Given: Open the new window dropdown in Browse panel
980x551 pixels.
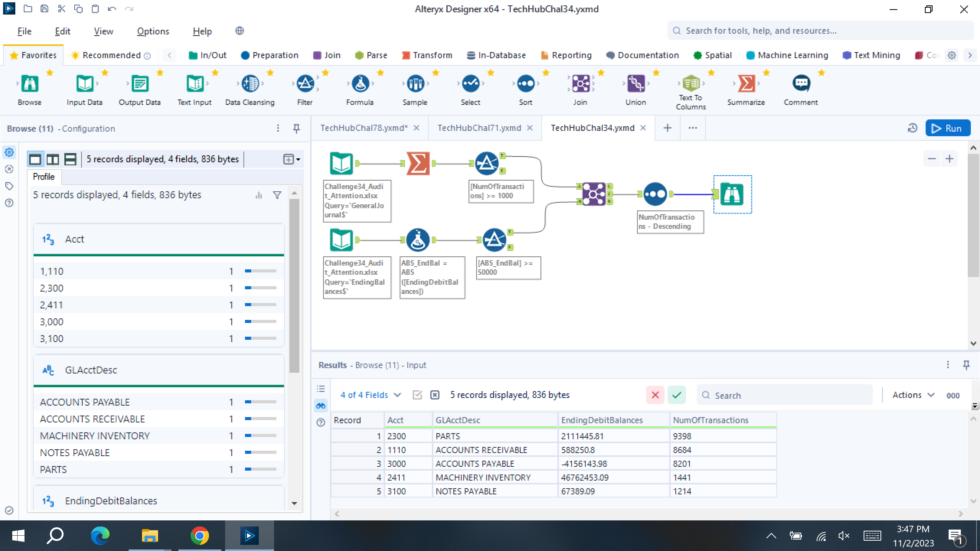Looking at the screenshot, I should [292, 159].
